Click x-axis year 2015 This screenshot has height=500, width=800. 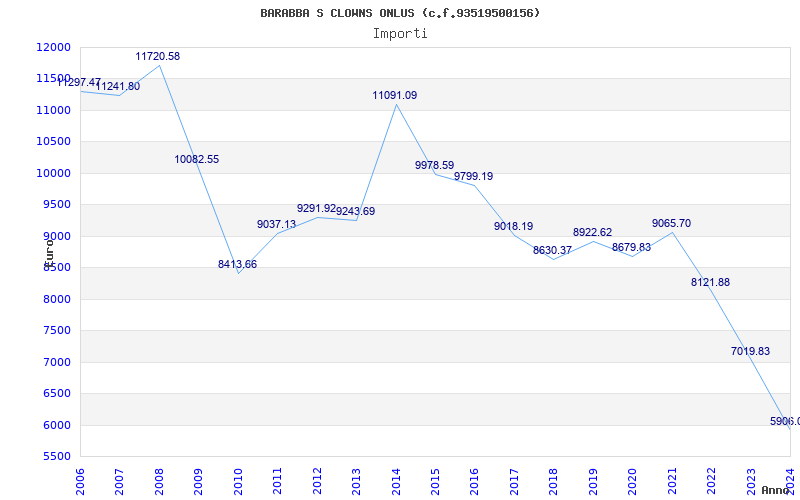[x=435, y=481]
